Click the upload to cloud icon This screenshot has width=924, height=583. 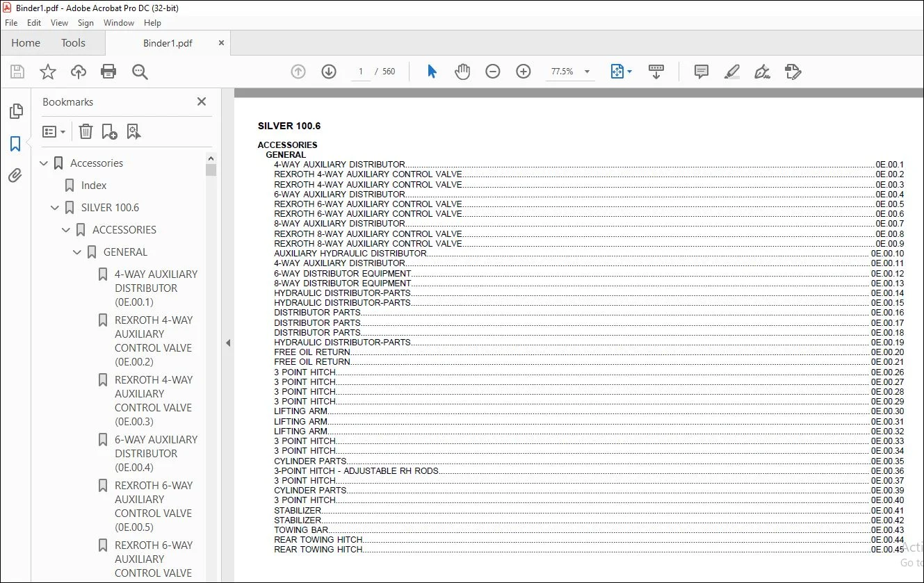pyautogui.click(x=79, y=72)
